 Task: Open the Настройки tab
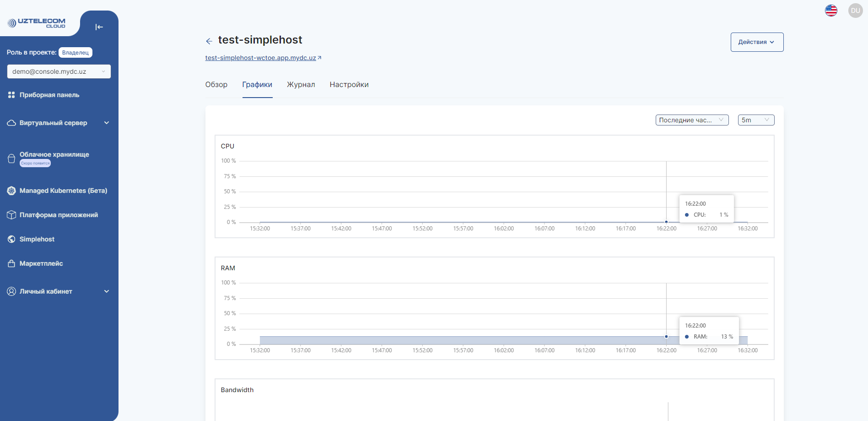(x=349, y=84)
